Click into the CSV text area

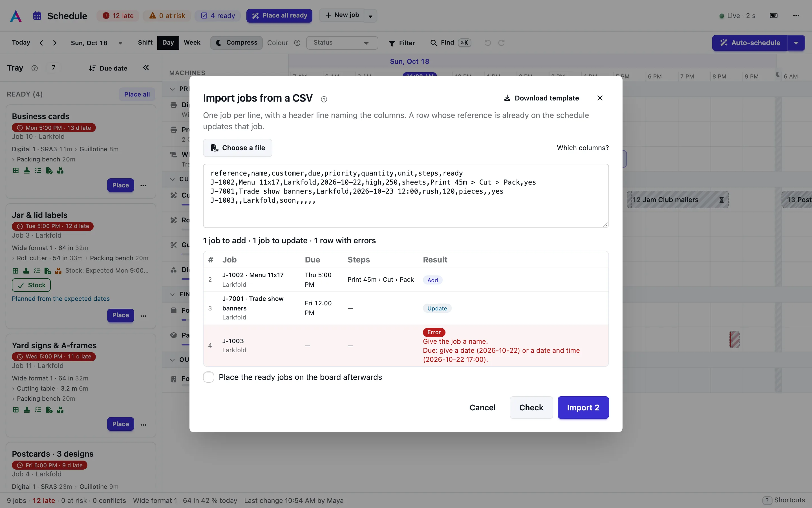click(x=406, y=196)
